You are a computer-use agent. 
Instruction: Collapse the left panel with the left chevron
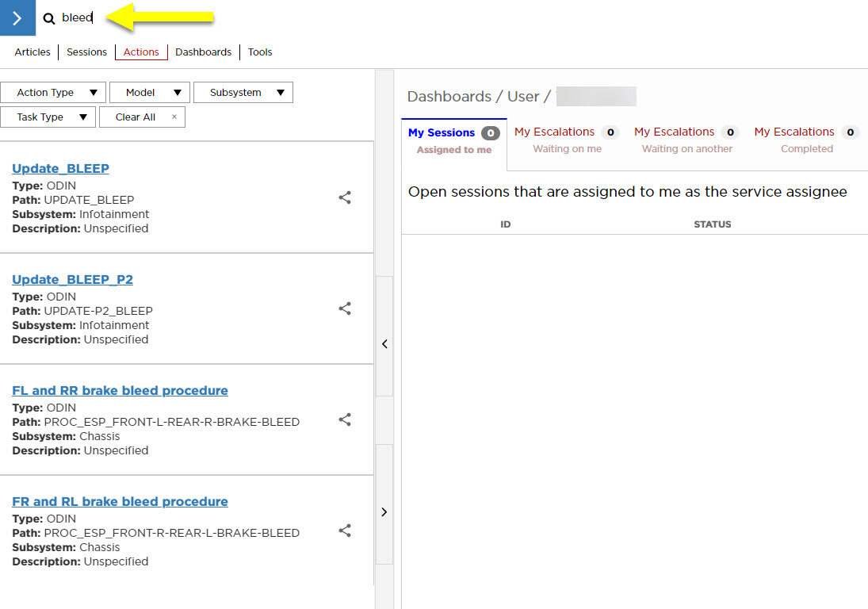[x=384, y=344]
